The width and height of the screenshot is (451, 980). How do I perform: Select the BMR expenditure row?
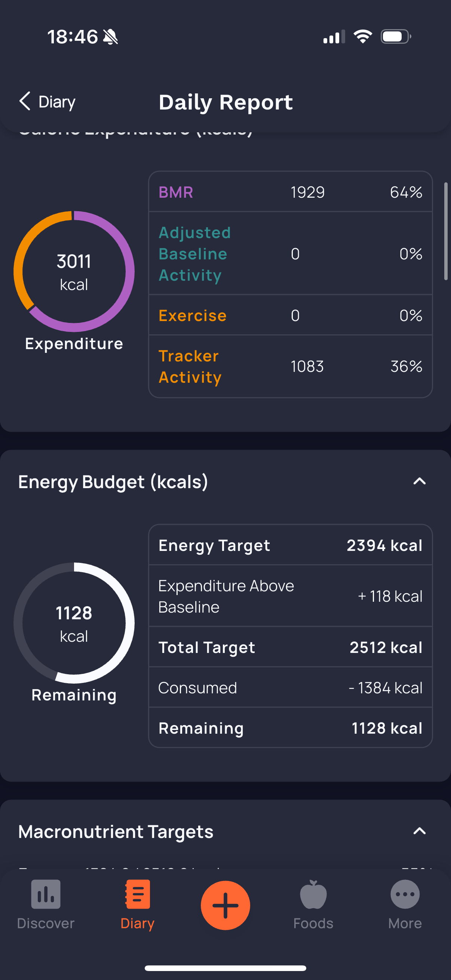pos(290,192)
